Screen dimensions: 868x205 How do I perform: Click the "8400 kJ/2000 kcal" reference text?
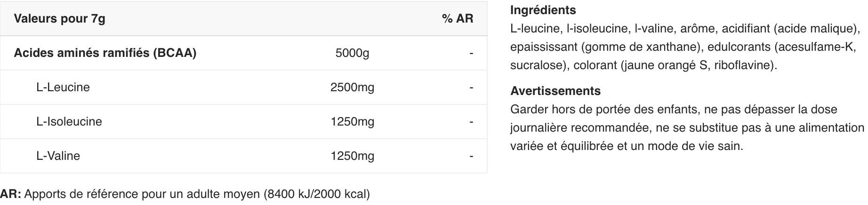click(x=317, y=194)
